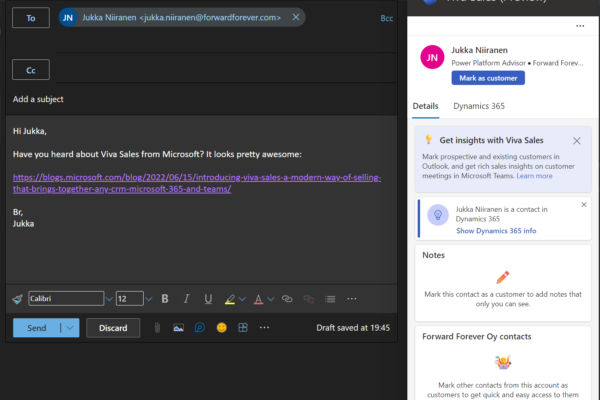Open Show Dynamics 365 info link

click(x=496, y=231)
